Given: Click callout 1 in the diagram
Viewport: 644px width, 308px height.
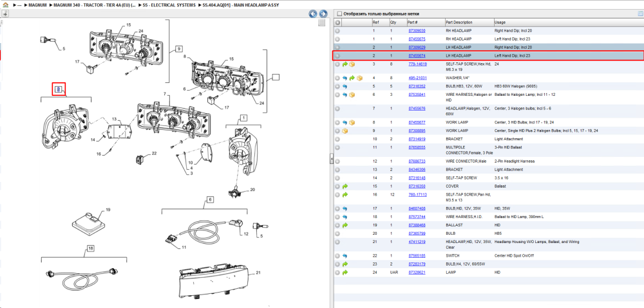Looking at the screenshot, I should tap(243, 118).
